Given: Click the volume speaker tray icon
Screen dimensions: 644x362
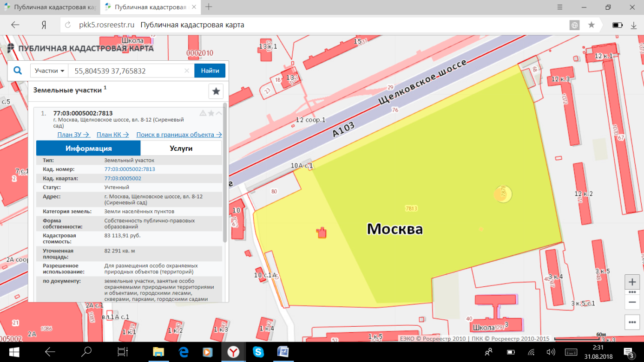Looking at the screenshot, I should 551,352.
